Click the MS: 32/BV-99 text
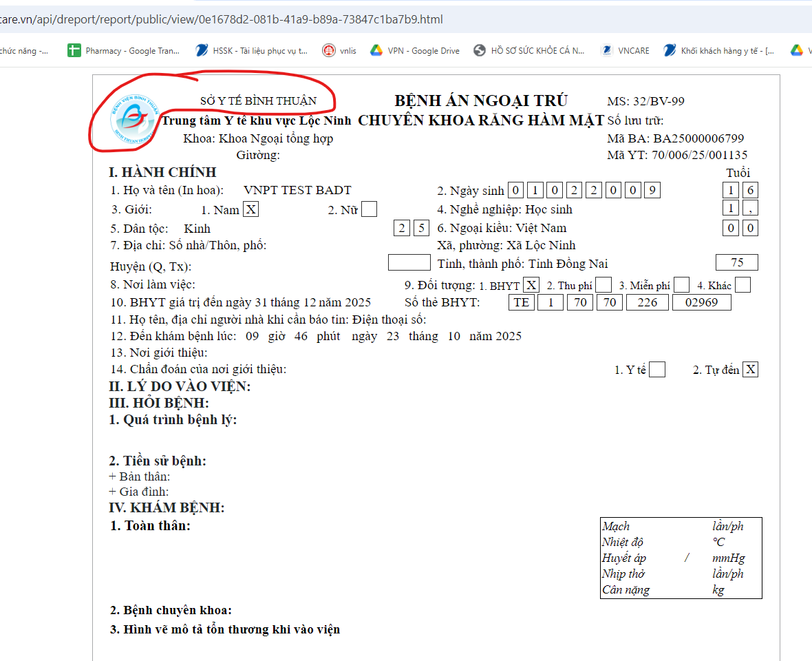 (x=645, y=101)
